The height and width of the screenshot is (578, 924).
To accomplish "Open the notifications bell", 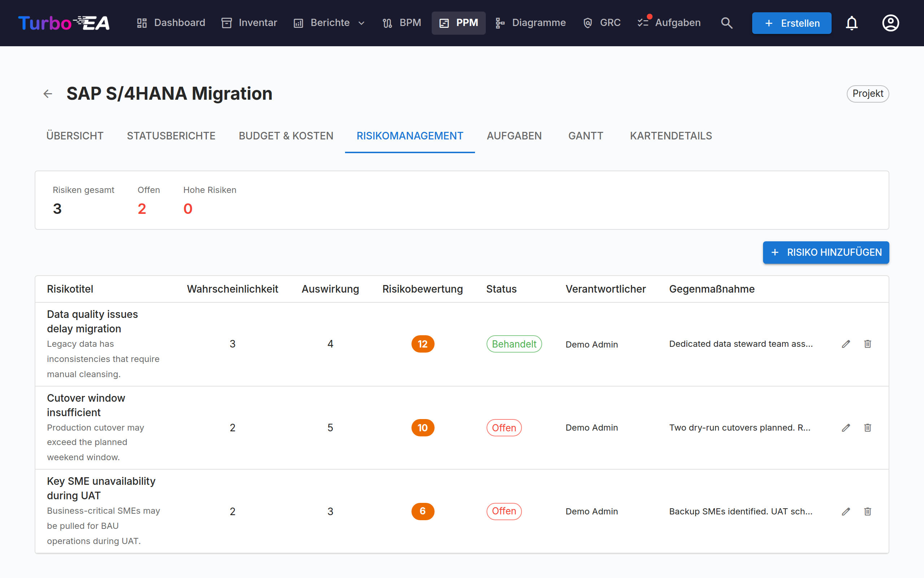I will tap(851, 23).
